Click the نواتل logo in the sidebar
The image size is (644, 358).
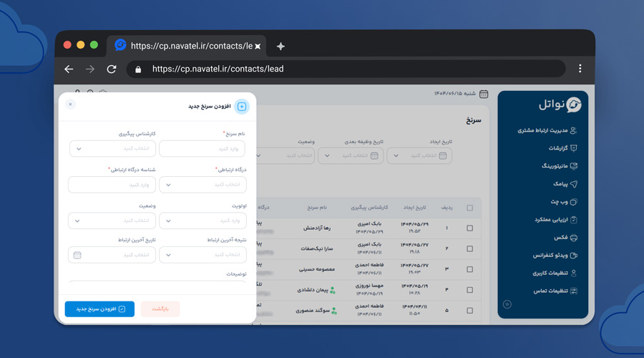point(560,105)
